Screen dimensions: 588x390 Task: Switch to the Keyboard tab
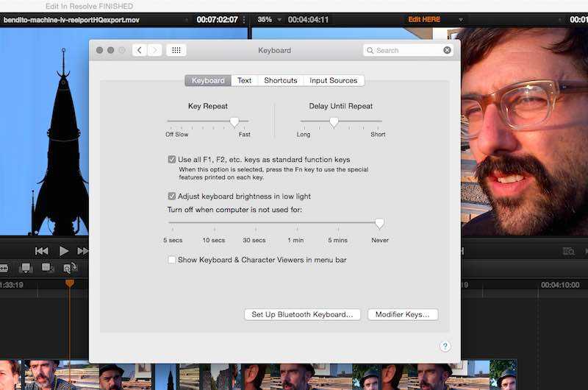[208, 80]
